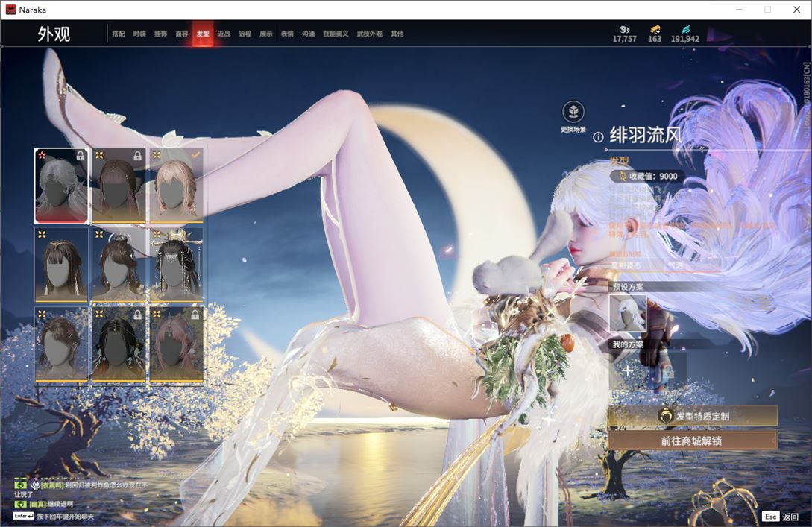Minimize the Naraka window
This screenshot has height=527, width=812.
(739, 10)
